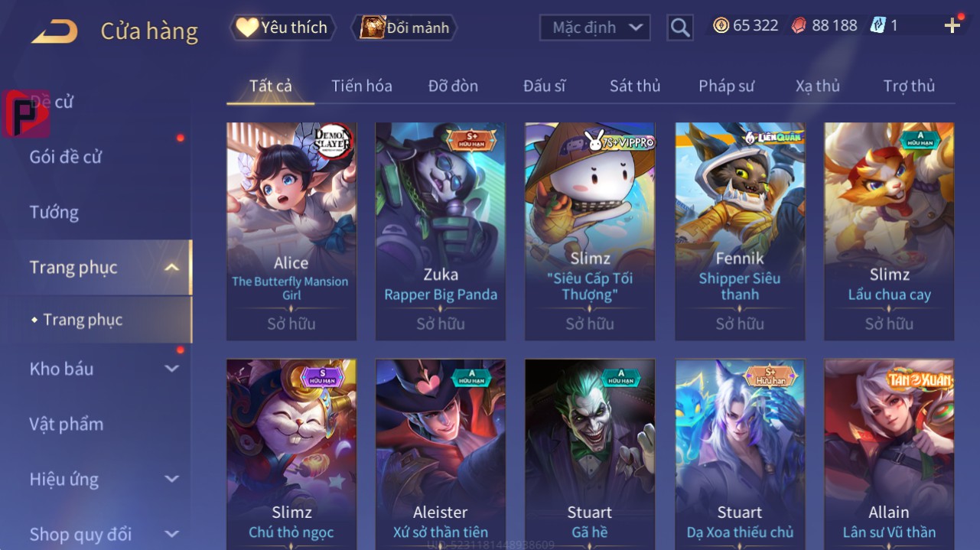Switch to the Pháp sư tab
This screenshot has width=980, height=550.
click(726, 86)
